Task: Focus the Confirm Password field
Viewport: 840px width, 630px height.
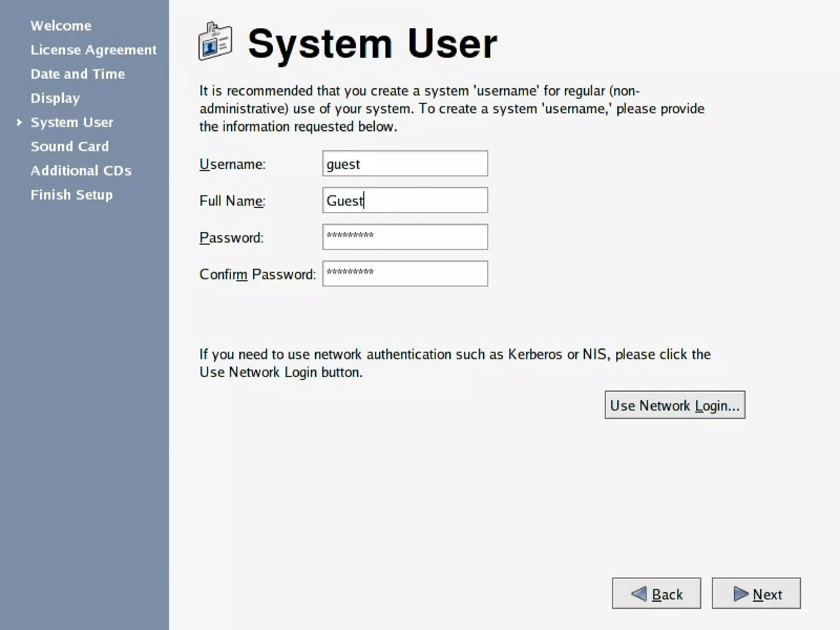Action: [x=404, y=273]
